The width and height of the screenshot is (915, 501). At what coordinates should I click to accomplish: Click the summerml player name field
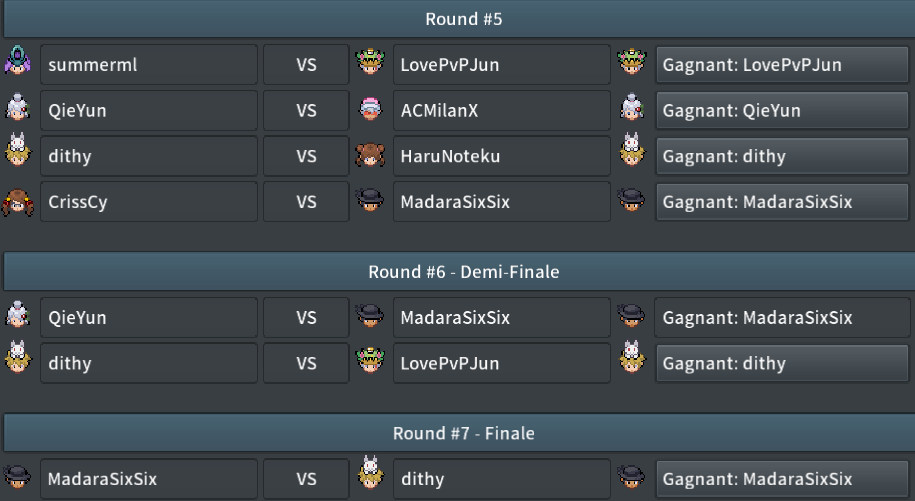[x=149, y=65]
